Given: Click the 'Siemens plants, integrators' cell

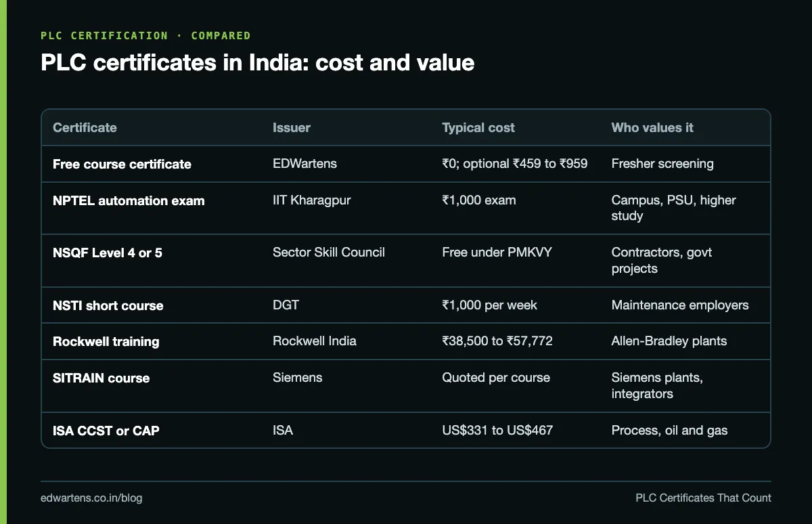Looking at the screenshot, I should (x=657, y=385).
